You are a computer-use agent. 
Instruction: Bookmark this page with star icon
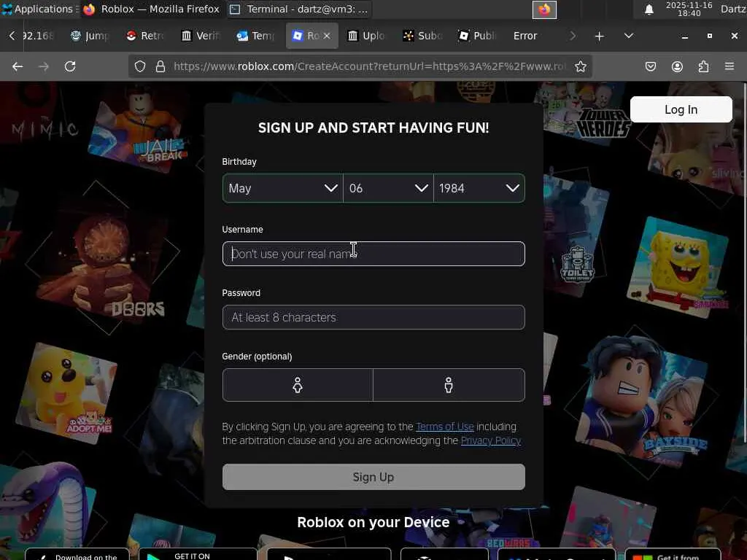click(x=580, y=66)
